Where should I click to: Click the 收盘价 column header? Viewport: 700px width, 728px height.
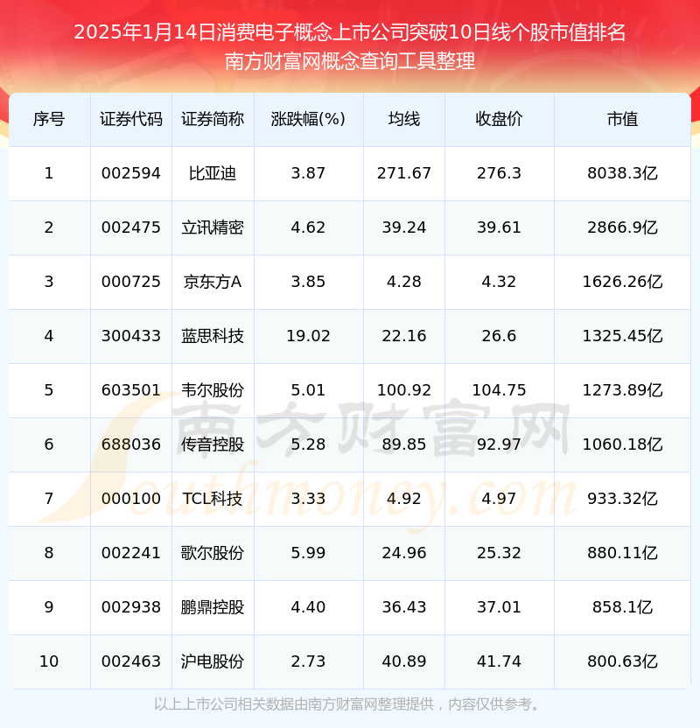point(499,119)
